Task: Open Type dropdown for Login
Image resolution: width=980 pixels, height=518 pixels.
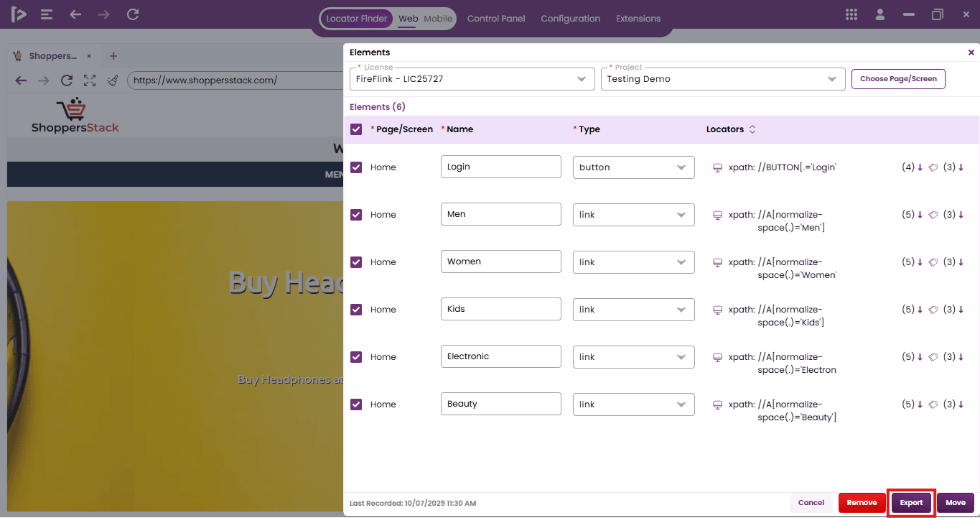Action: [x=634, y=167]
